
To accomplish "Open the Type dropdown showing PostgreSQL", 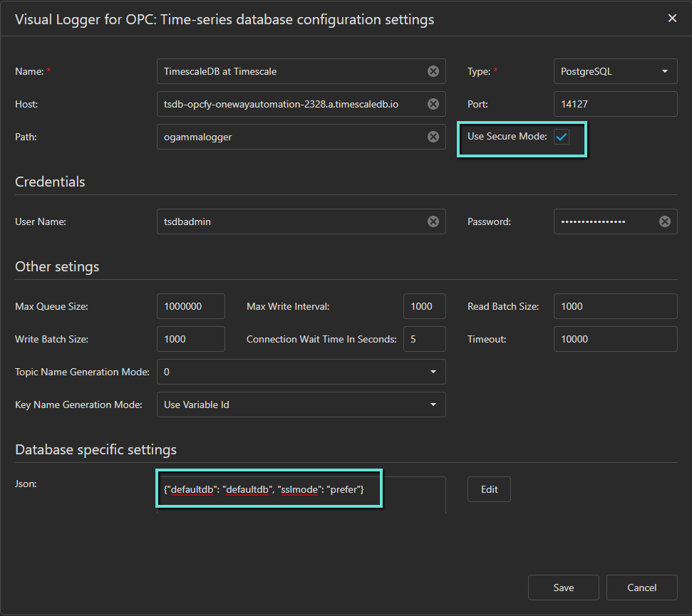I will click(x=614, y=71).
